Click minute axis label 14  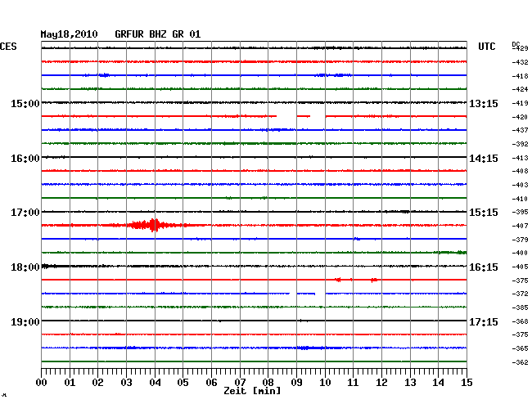tap(439, 382)
